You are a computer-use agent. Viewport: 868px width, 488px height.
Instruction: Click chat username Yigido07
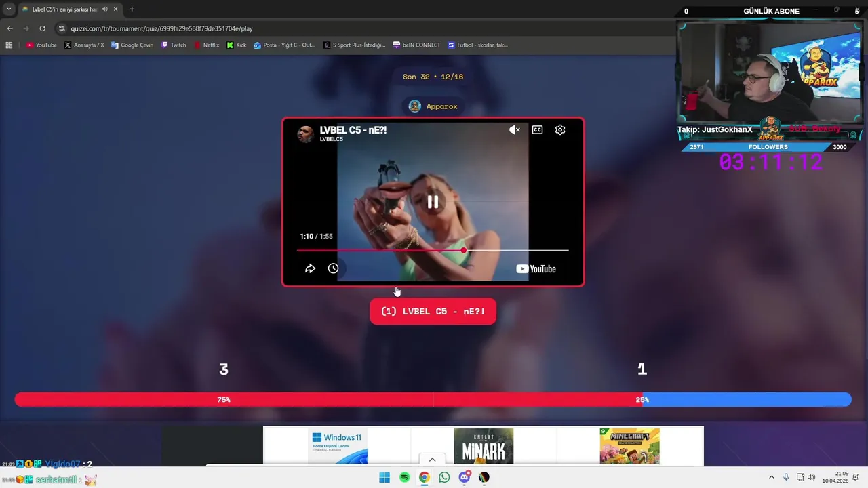pyautogui.click(x=62, y=464)
